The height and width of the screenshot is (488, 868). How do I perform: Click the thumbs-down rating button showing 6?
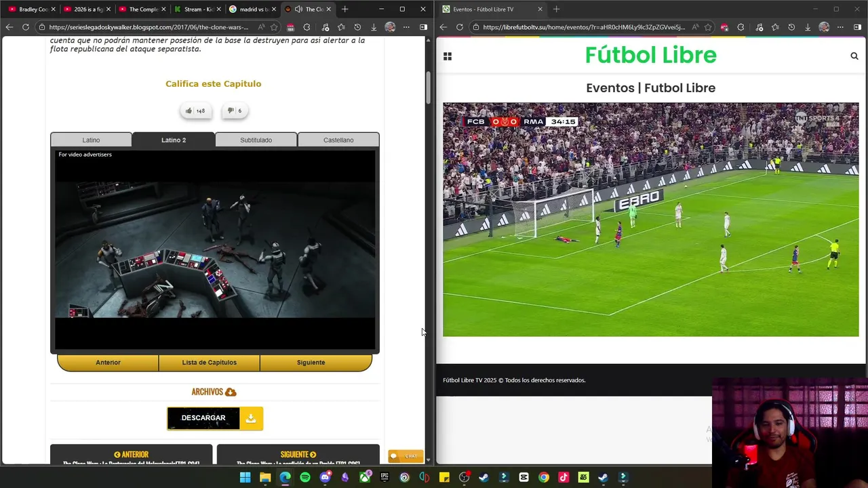234,110
